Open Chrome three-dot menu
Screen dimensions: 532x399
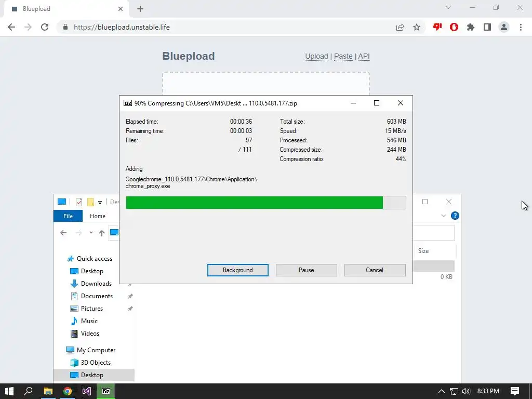521,27
